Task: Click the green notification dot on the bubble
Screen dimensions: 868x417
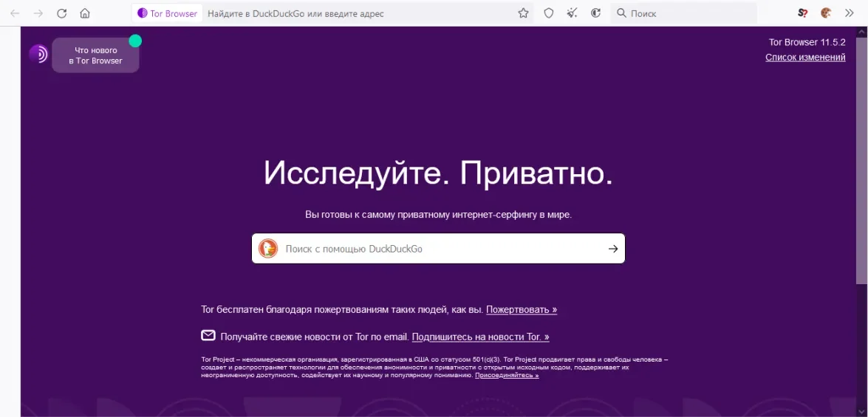Action: click(x=135, y=41)
